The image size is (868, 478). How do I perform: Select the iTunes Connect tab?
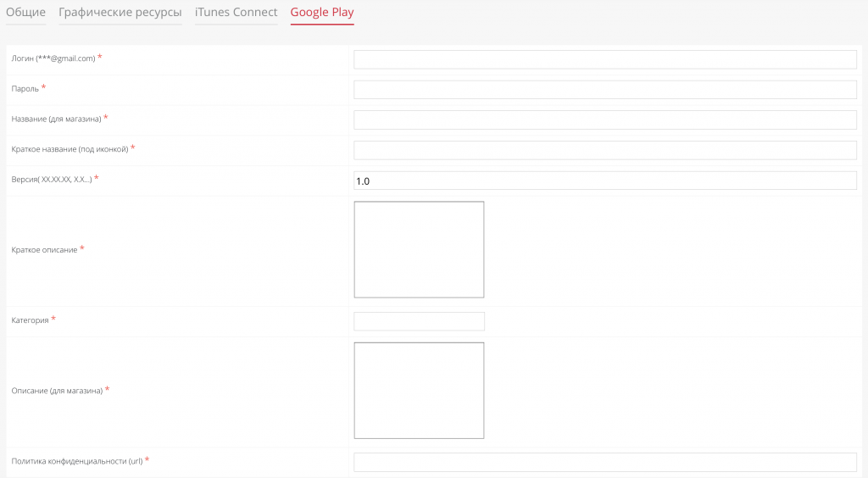tap(236, 12)
